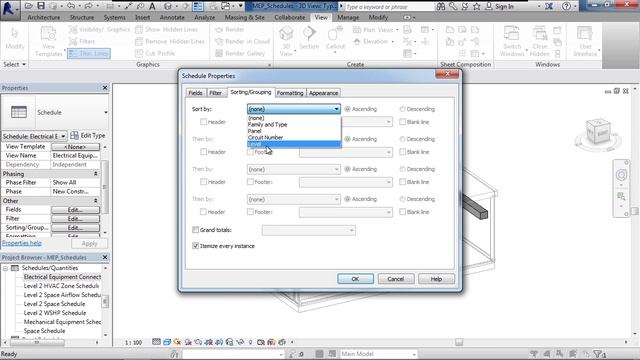Open Schedule: Electrical E type selector dropdown
Viewport: 640px width, 360px height.
[x=34, y=136]
